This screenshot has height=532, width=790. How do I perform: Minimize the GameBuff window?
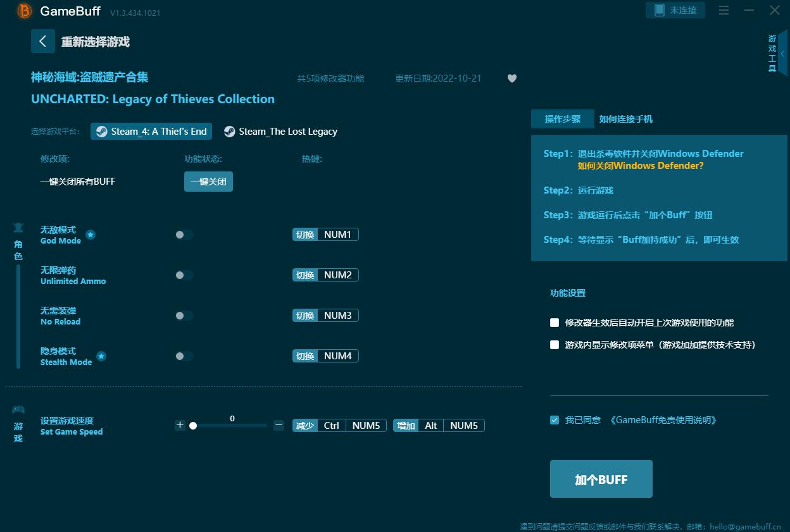(749, 10)
